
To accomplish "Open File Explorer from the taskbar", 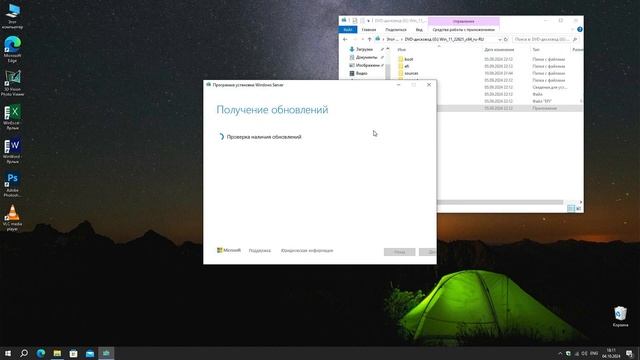I will (57, 353).
